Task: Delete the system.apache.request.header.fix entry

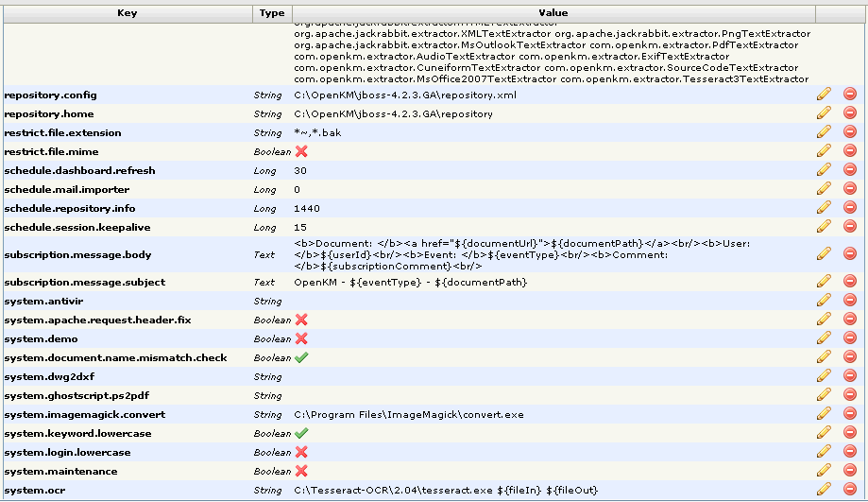Action: pyautogui.click(x=850, y=320)
